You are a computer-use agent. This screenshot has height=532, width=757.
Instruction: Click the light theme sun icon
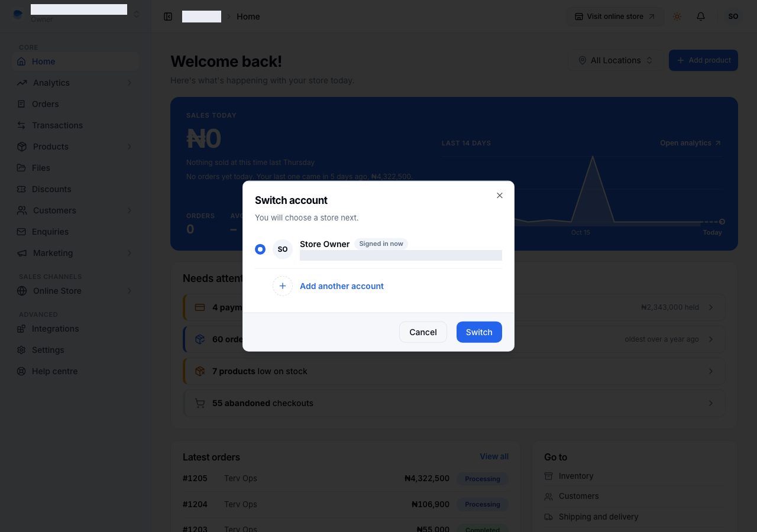click(677, 17)
